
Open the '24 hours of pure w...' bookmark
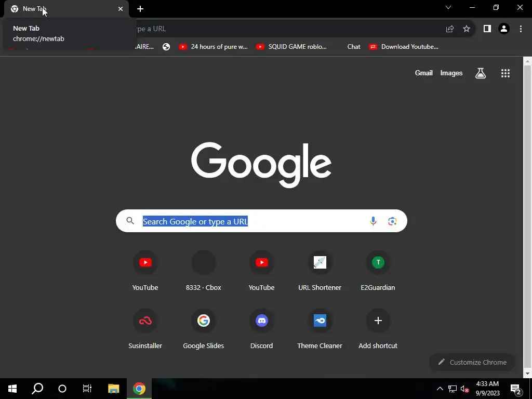214,47
